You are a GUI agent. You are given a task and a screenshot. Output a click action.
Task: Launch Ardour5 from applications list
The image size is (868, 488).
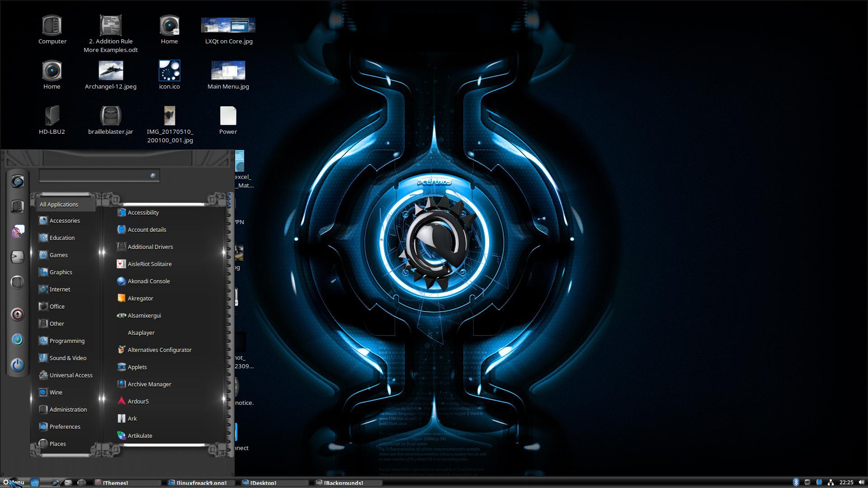tap(138, 401)
